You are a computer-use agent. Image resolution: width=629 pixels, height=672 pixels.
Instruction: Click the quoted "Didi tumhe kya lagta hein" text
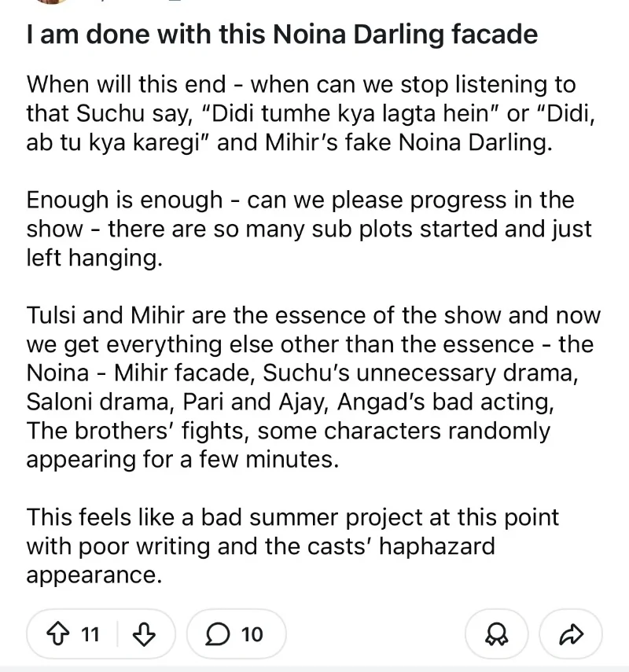click(x=358, y=113)
